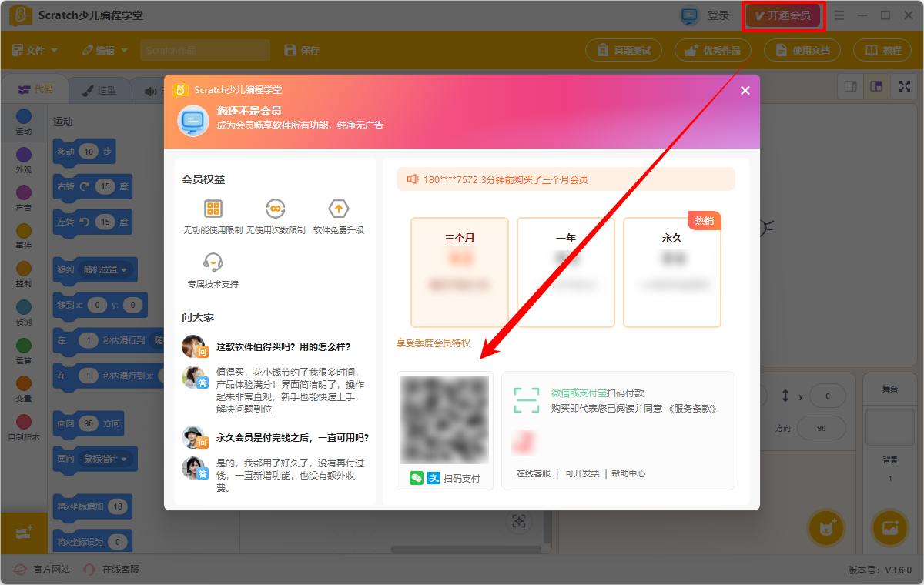This screenshot has height=585, width=924.
Task: Click the WeChat pay icon
Action: [x=417, y=478]
